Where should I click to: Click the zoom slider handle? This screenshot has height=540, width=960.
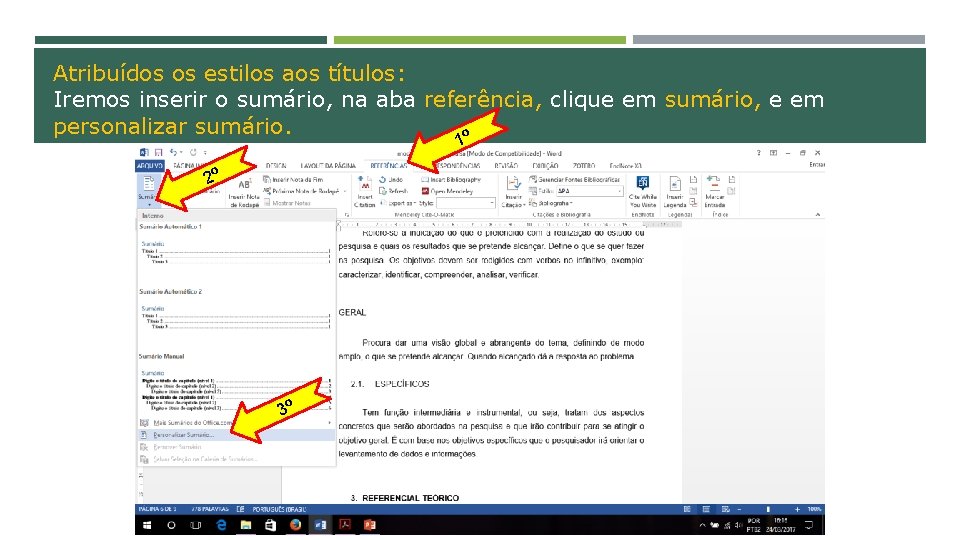click(x=768, y=509)
